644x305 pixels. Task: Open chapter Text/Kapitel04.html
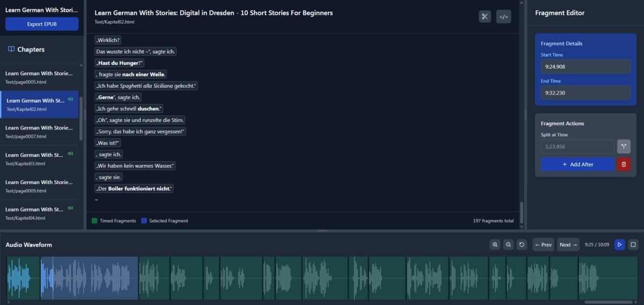(x=39, y=213)
